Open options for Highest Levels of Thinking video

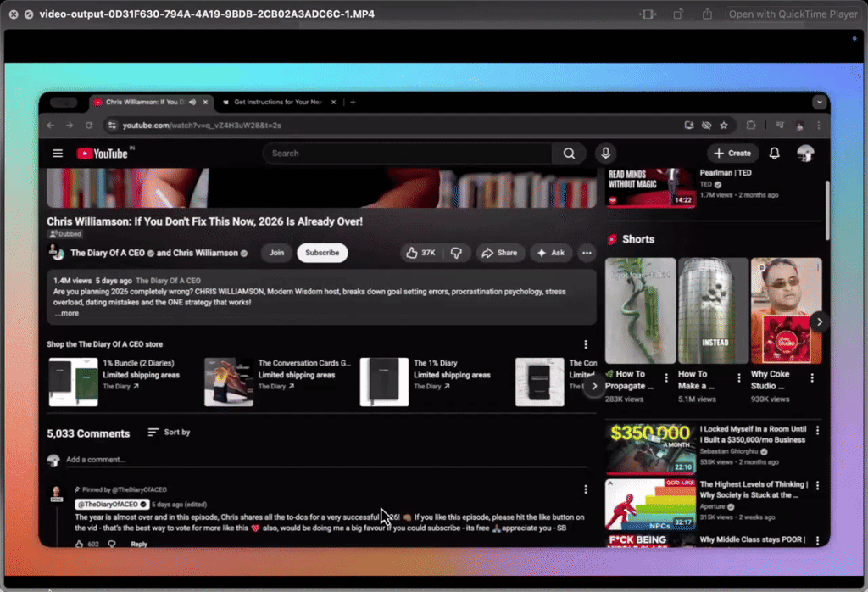818,485
